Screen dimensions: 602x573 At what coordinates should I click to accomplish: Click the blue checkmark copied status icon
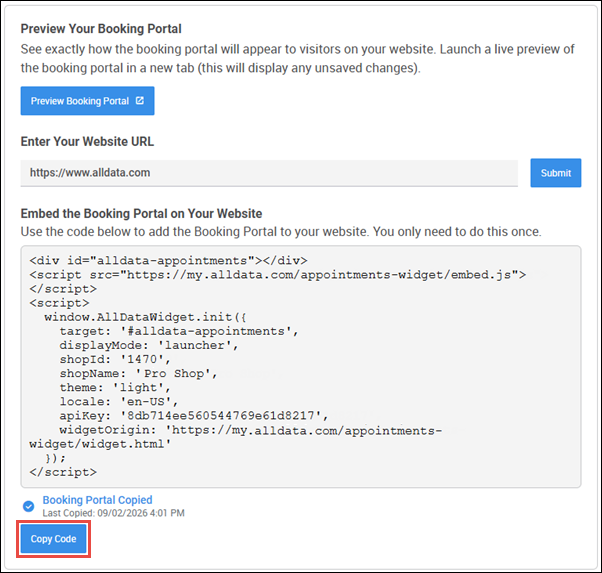[28, 506]
